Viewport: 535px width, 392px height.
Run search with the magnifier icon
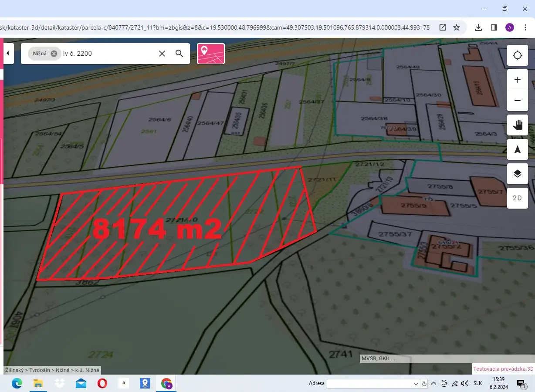tap(179, 54)
